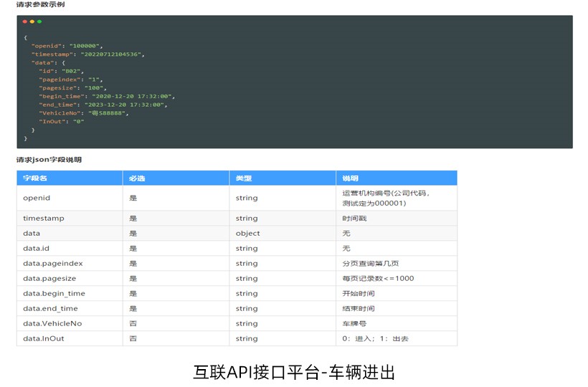
Task: Click the "互联API接口平台-车辆进出" caption
Action: click(x=294, y=372)
